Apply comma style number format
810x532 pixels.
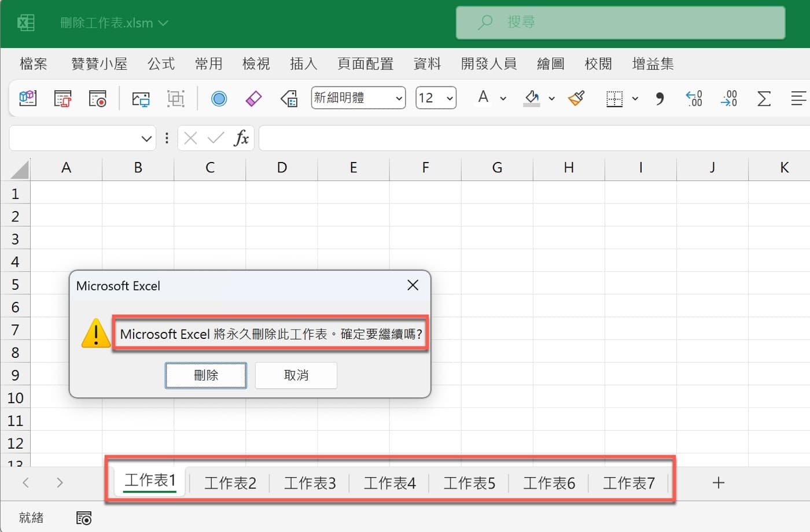point(660,98)
